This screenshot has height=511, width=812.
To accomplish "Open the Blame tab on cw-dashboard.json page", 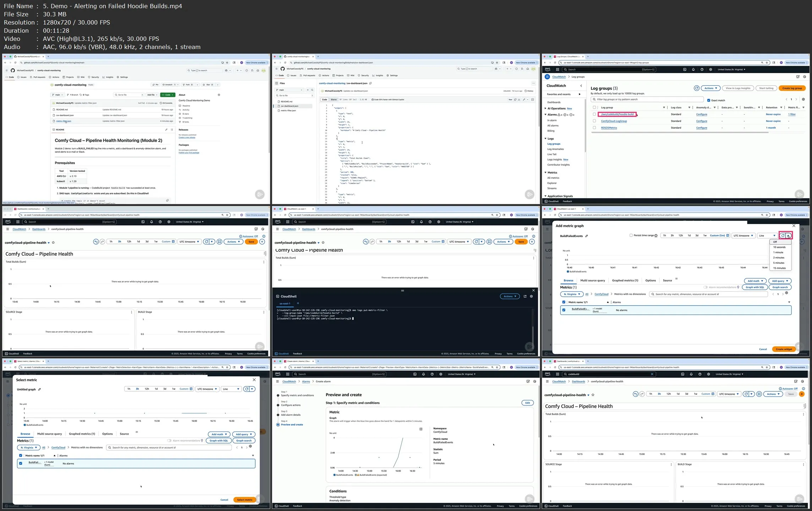I will pos(334,100).
